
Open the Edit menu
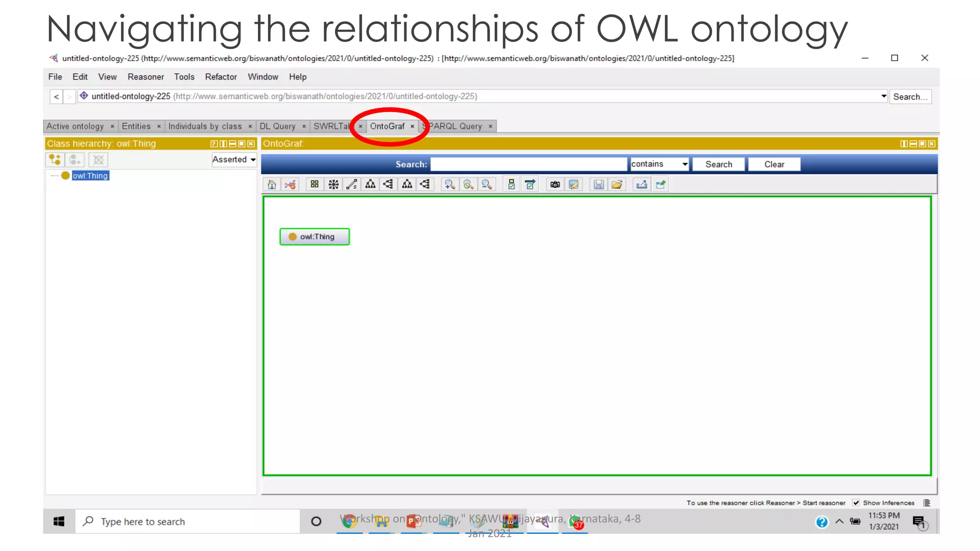click(80, 77)
